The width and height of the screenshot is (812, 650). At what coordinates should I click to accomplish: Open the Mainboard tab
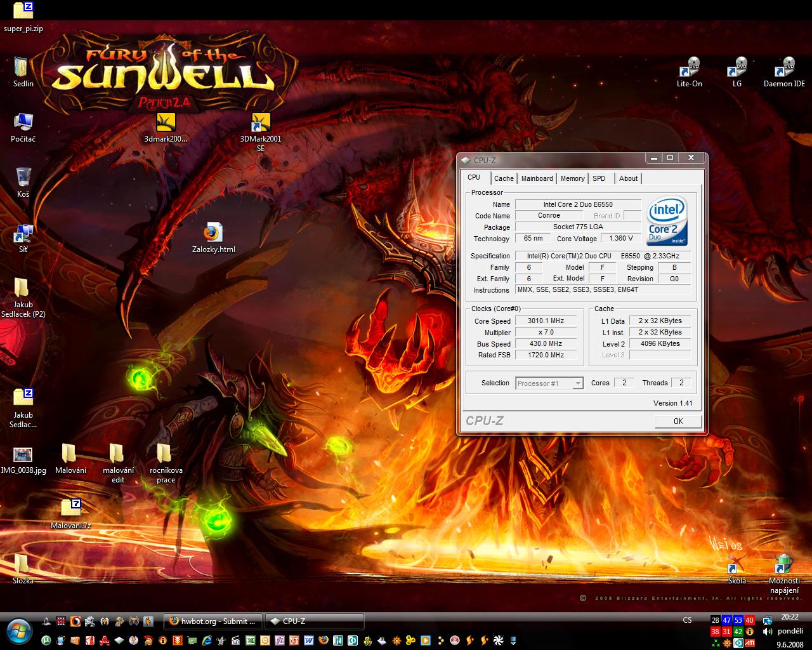[537, 178]
